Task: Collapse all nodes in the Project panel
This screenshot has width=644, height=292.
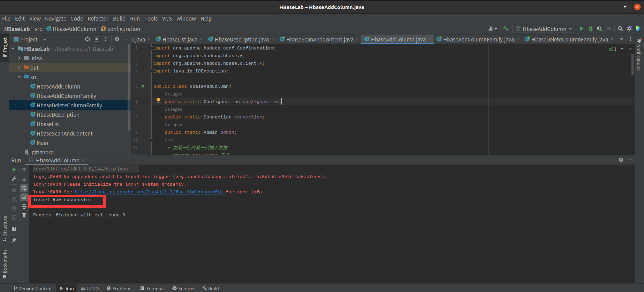Action: 106,39
